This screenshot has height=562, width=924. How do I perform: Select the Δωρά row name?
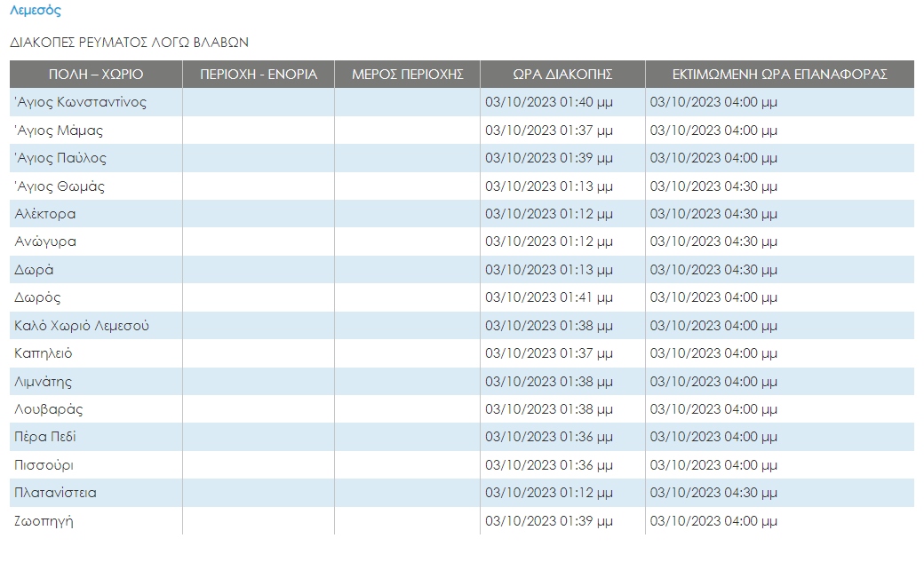(34, 270)
